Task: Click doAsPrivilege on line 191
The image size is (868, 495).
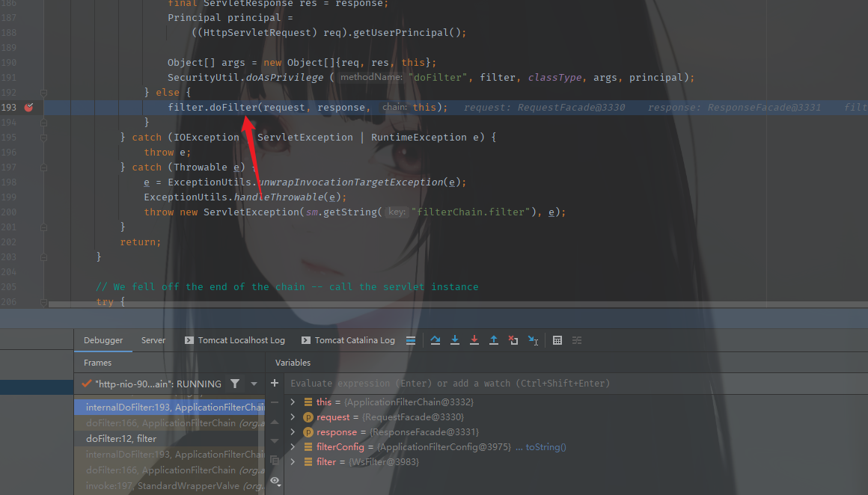Action: (284, 78)
